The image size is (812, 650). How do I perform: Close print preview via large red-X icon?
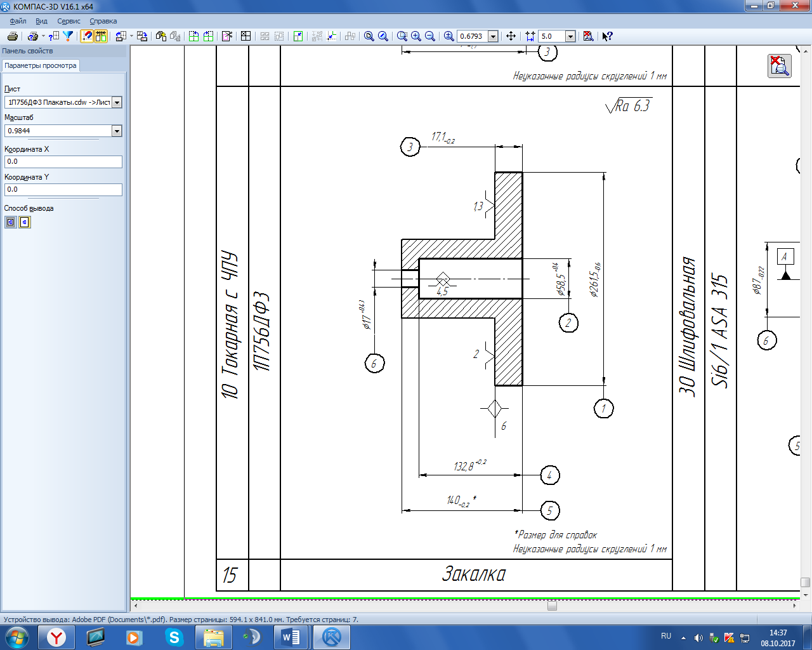coord(779,65)
